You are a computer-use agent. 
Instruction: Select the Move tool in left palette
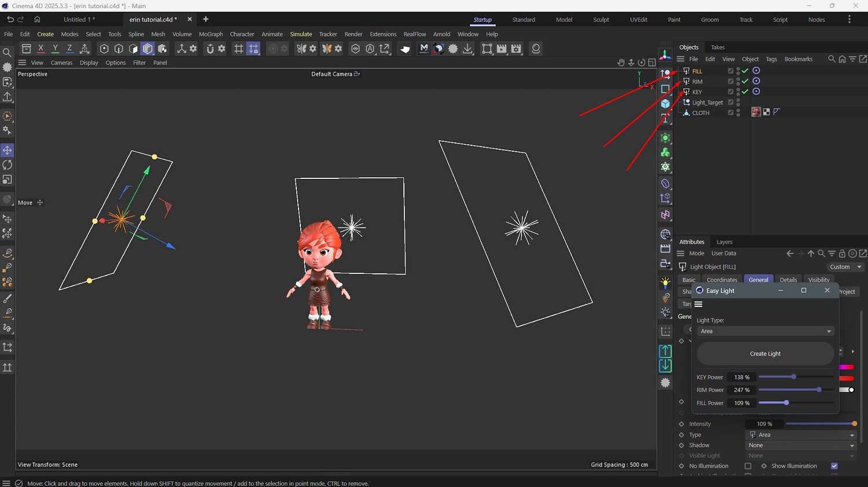(8, 151)
